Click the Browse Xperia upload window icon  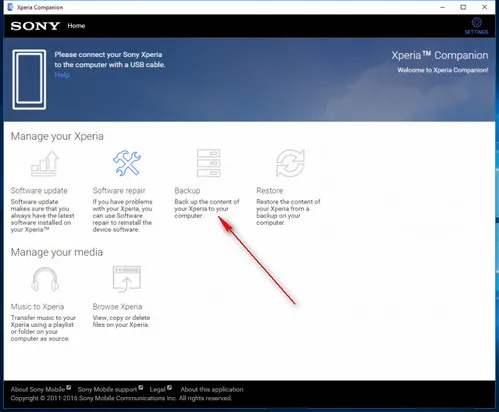pos(127,279)
